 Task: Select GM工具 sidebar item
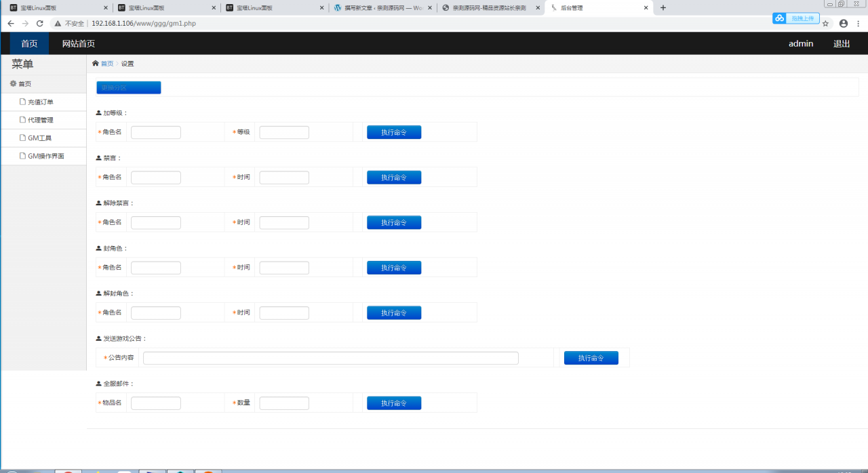(x=39, y=138)
